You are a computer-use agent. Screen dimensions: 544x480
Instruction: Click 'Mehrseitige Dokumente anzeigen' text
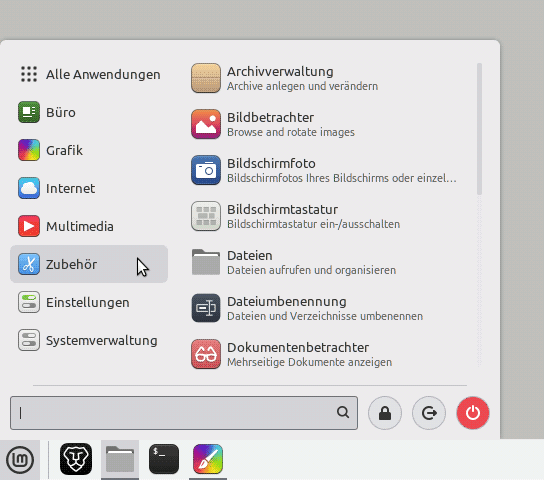[x=309, y=362]
